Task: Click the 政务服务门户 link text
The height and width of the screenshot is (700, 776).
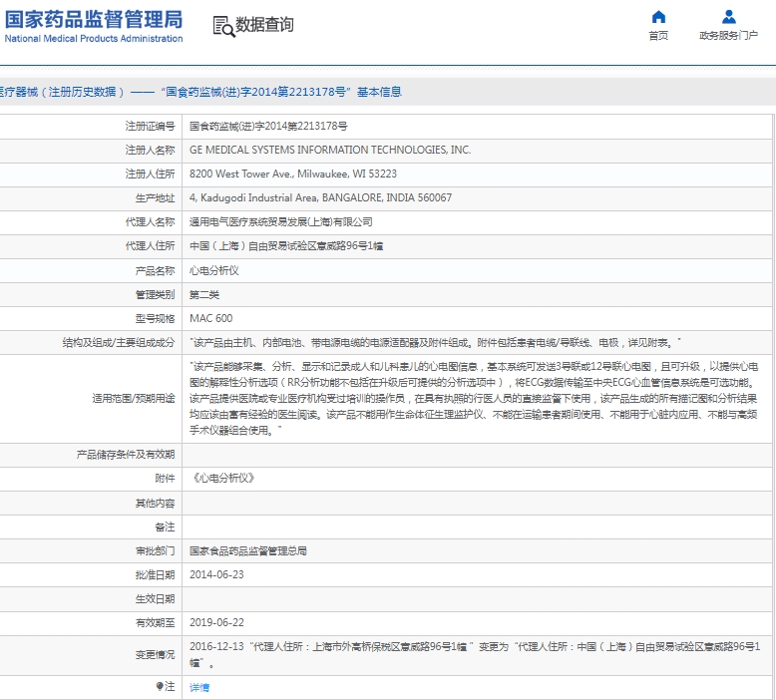Action: click(x=728, y=36)
